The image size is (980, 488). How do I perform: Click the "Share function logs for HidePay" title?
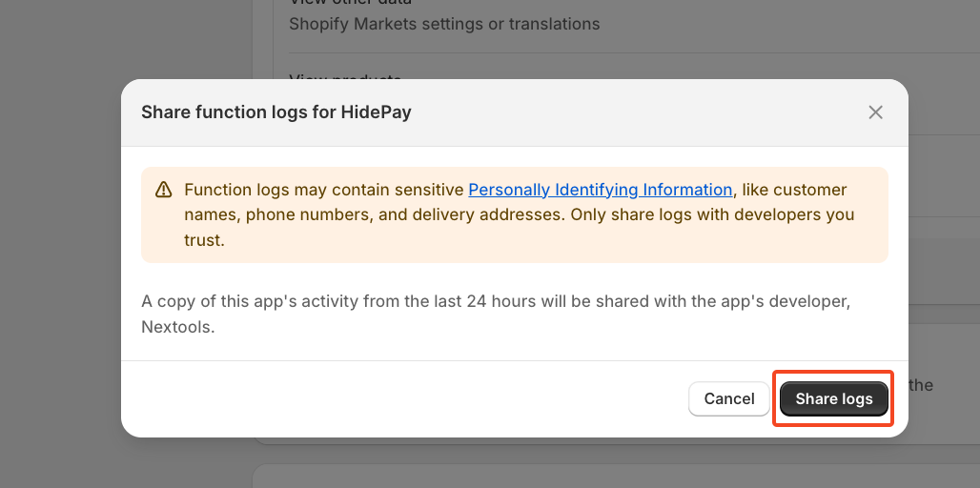click(276, 112)
